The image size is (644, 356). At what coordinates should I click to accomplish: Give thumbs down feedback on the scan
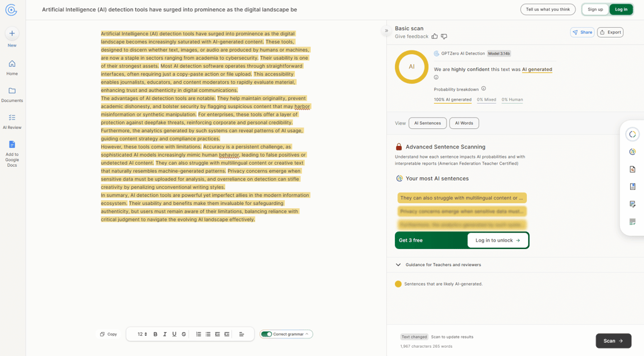(444, 36)
